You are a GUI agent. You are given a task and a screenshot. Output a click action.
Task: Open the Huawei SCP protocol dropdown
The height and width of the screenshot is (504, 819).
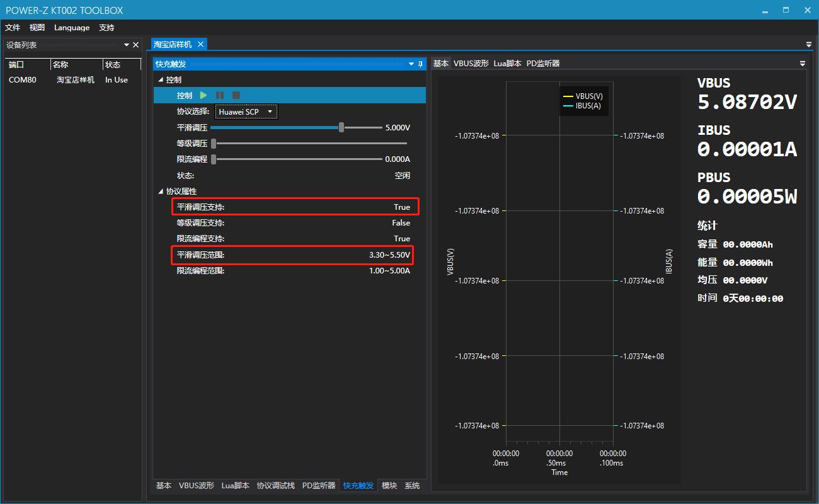tap(246, 112)
